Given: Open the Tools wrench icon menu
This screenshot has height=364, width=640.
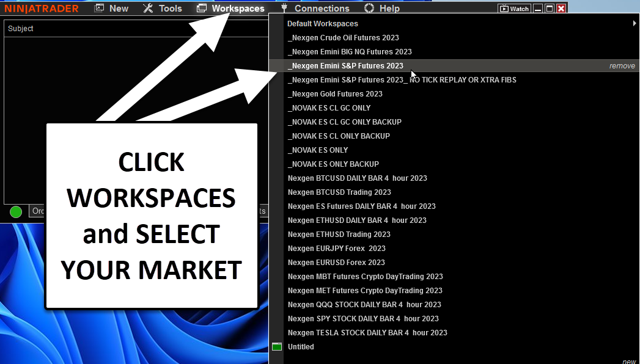Looking at the screenshot, I should point(148,9).
